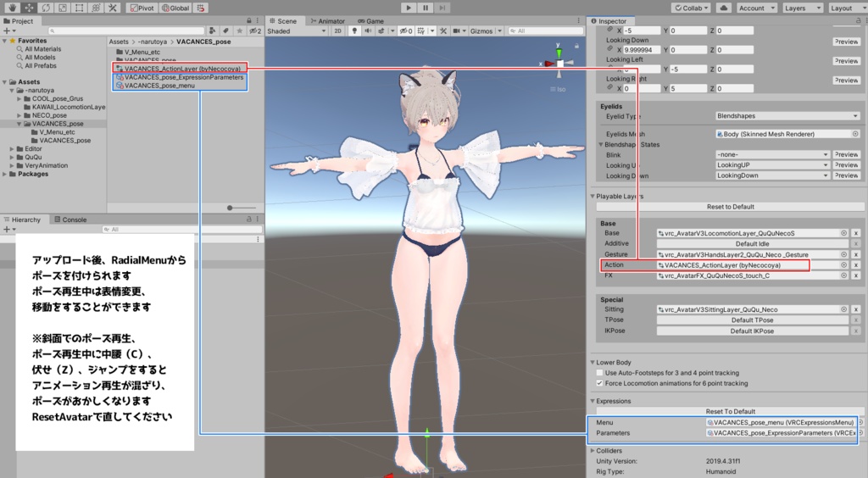Toggle hidden packages visibility in Project panel
The image size is (868, 478).
pos(255,31)
